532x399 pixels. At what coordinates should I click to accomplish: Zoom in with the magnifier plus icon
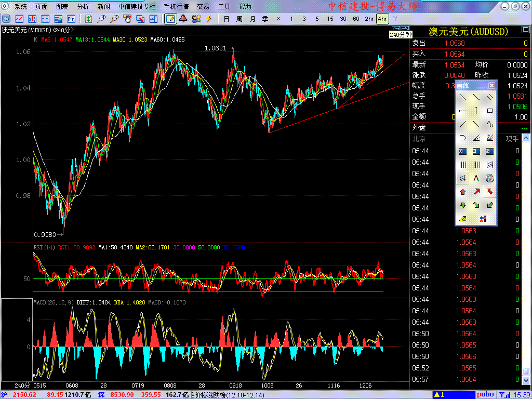tap(101, 19)
